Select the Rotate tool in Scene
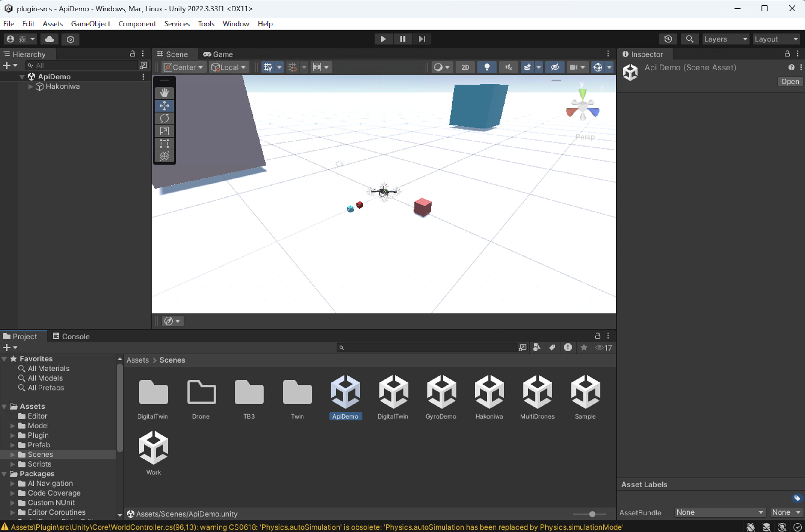 pyautogui.click(x=164, y=119)
